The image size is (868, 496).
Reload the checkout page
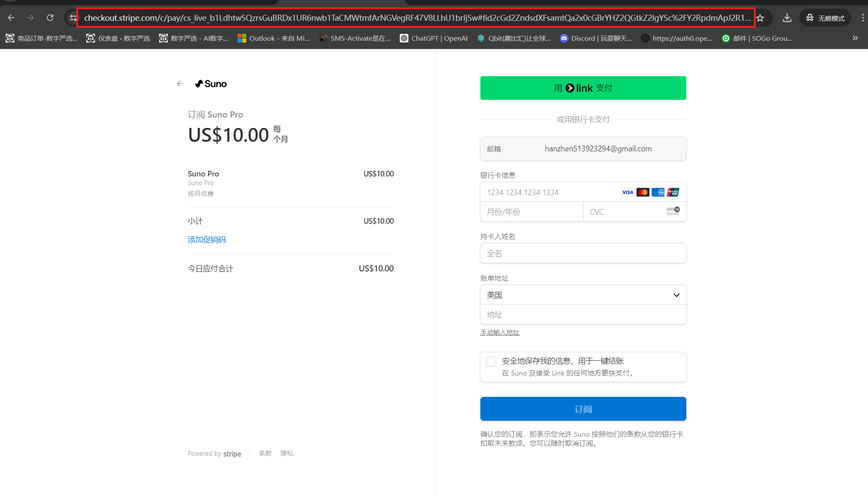(x=50, y=18)
